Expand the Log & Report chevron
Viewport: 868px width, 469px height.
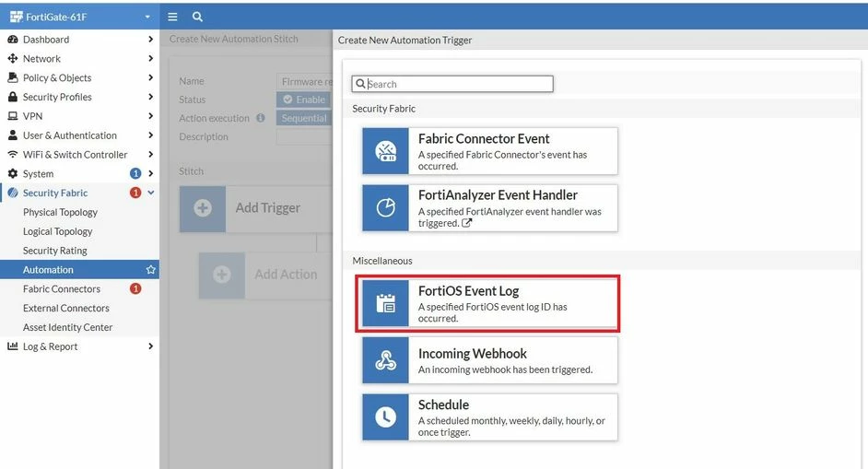coord(150,346)
